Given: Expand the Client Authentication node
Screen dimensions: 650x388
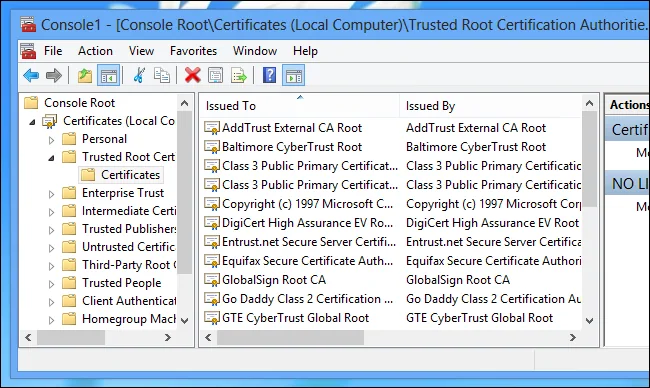Looking at the screenshot, I should tap(51, 302).
